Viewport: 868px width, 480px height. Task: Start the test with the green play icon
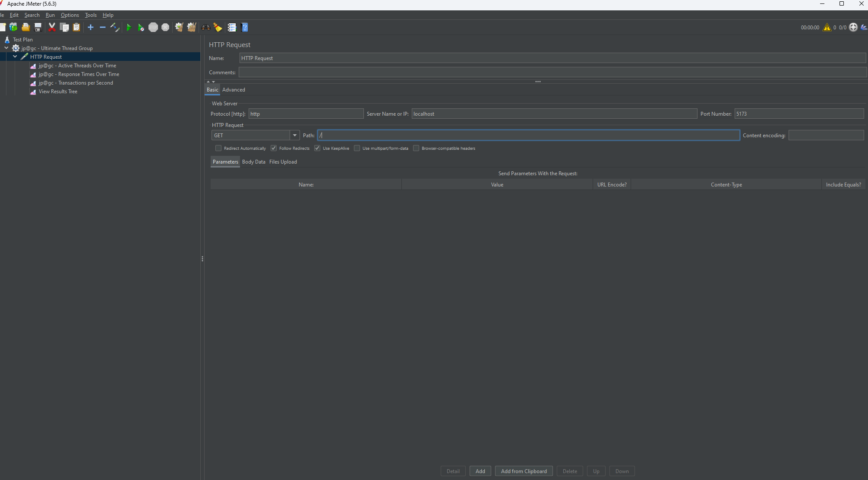coord(129,27)
